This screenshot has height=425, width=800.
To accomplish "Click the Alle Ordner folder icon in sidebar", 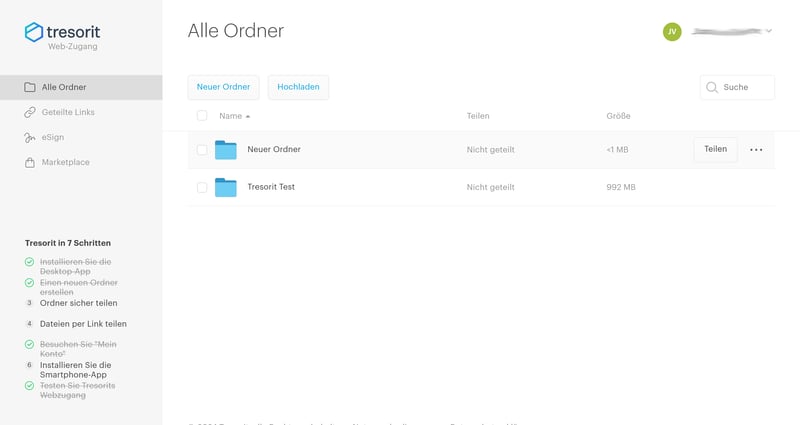I will pos(30,87).
